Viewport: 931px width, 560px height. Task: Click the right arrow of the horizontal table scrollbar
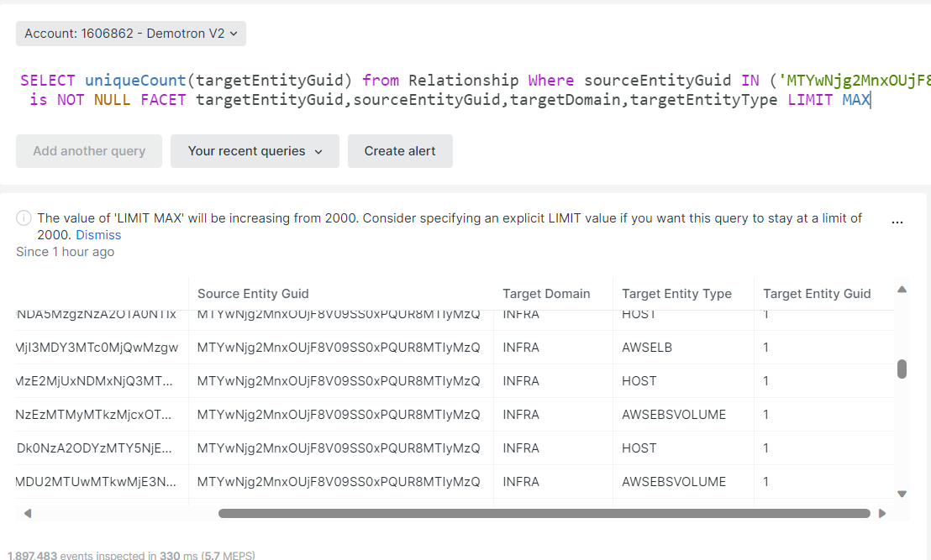click(x=882, y=512)
